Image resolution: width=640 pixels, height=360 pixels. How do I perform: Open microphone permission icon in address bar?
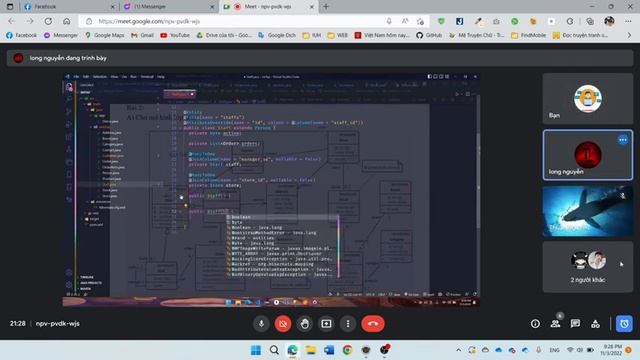pos(389,21)
